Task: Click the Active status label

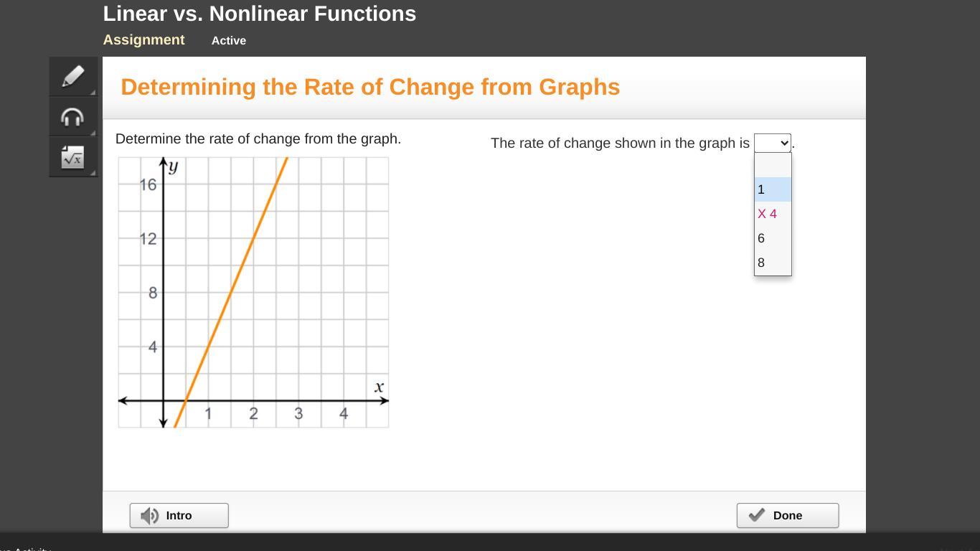Action: click(x=229, y=41)
